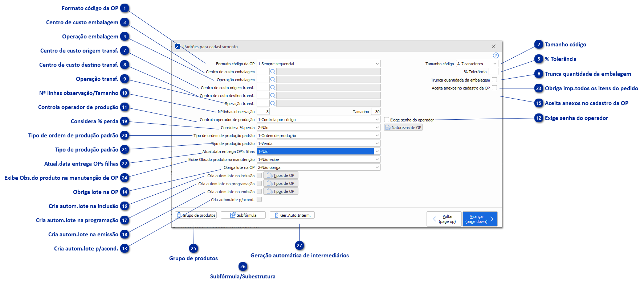644x286 pixels.
Task: Enable Cria autom.lote p/acond. checkbox
Action: (259, 199)
